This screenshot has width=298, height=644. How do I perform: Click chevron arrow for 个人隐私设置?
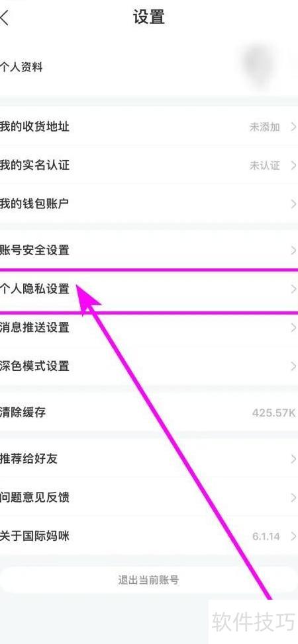point(293,289)
